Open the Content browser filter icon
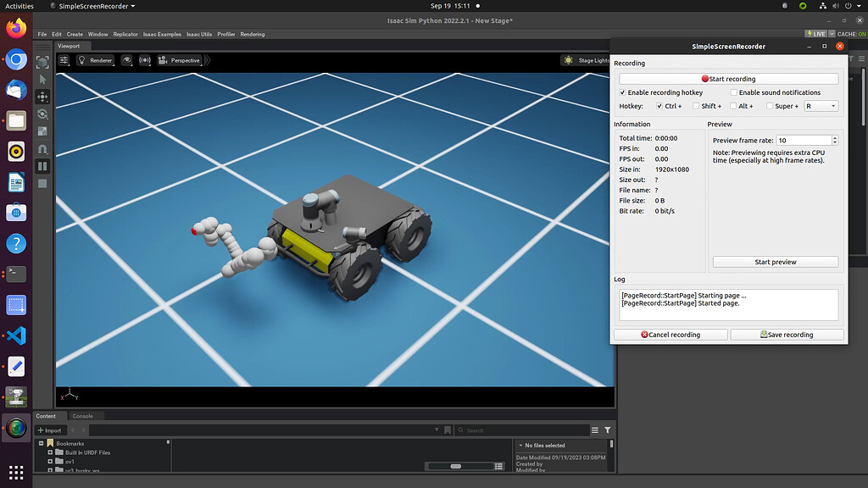This screenshot has width=868, height=488. [607, 430]
